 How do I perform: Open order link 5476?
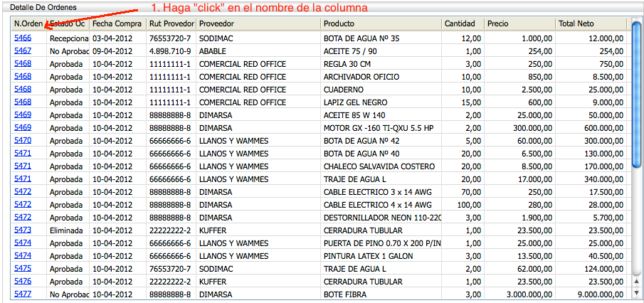(23, 281)
